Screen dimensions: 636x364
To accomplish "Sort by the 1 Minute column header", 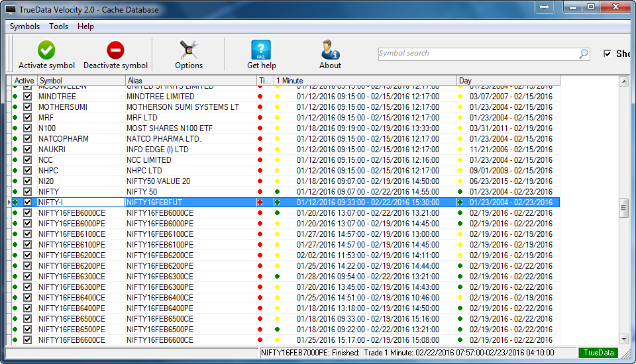I will tap(366, 81).
